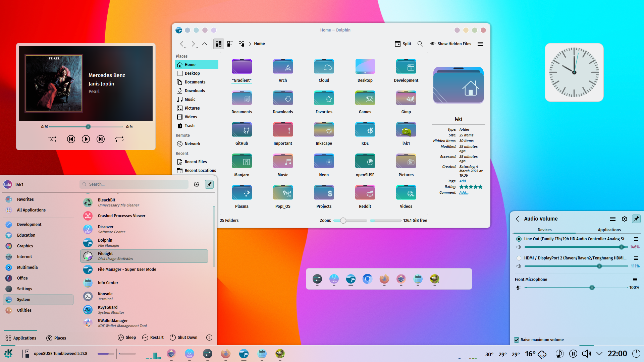The height and width of the screenshot is (362, 644).
Task: Select Downloads in Dolphin Places
Action: [197, 91]
